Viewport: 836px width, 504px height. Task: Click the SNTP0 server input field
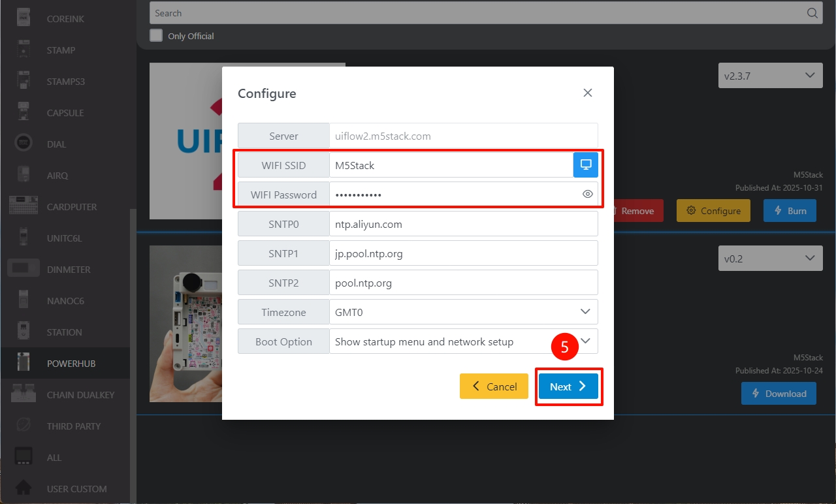(463, 224)
